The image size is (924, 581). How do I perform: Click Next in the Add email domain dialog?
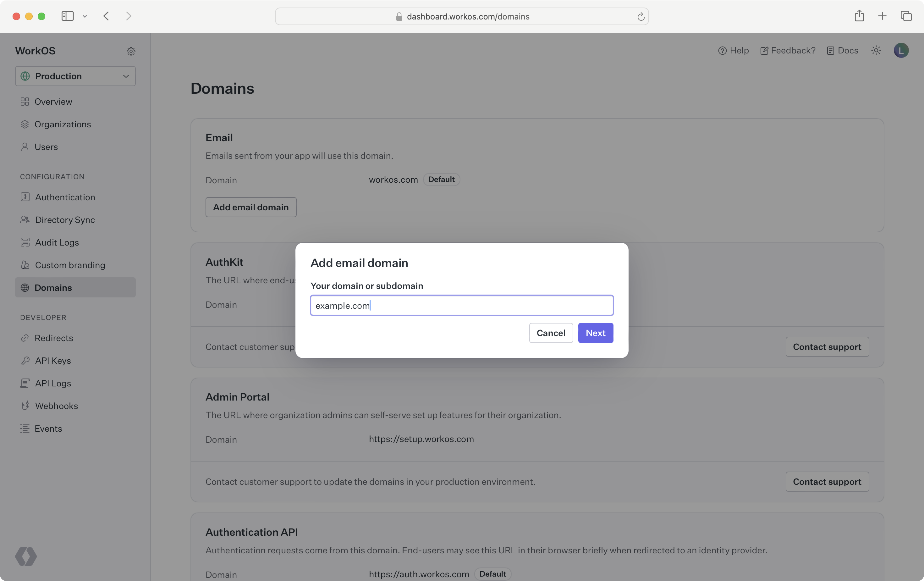595,333
